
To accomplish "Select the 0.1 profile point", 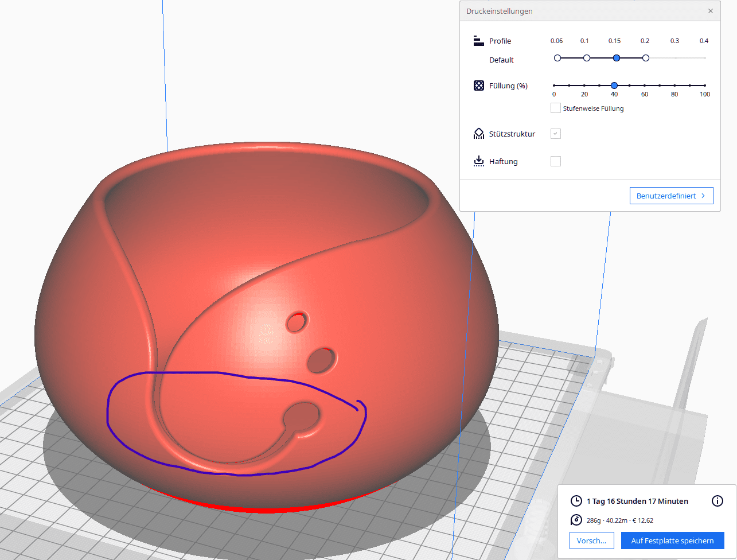I will pos(586,58).
